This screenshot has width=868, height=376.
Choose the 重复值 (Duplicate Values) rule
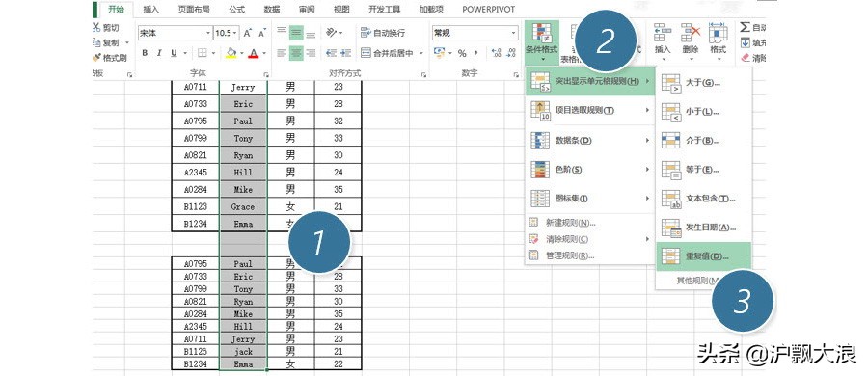(x=704, y=256)
